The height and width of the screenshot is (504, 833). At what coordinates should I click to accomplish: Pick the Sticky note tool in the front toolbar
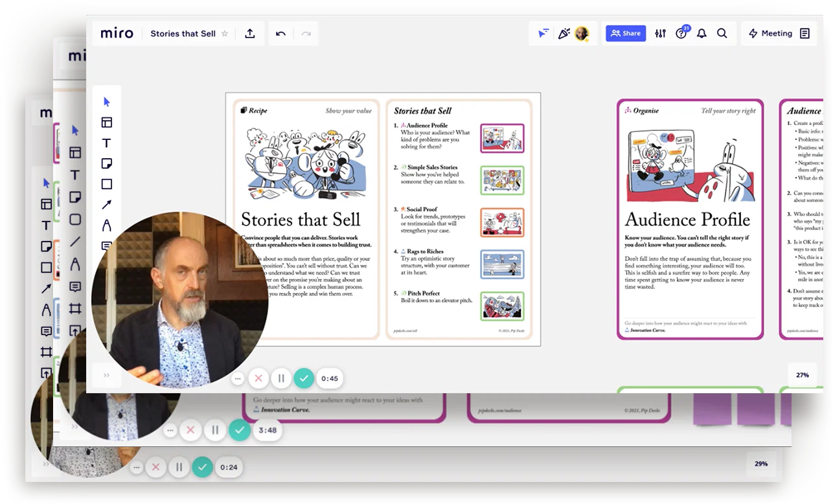107,164
